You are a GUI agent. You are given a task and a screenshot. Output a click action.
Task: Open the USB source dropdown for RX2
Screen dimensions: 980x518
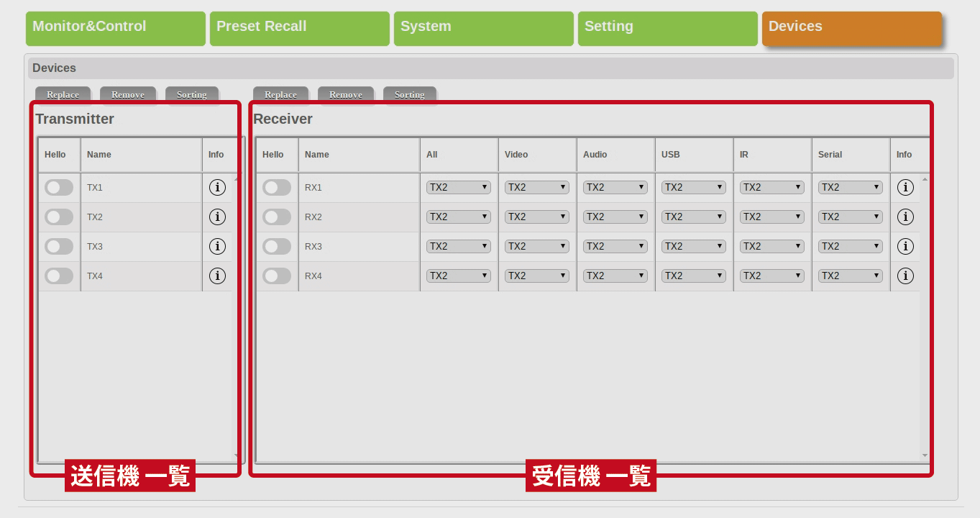[x=694, y=217]
